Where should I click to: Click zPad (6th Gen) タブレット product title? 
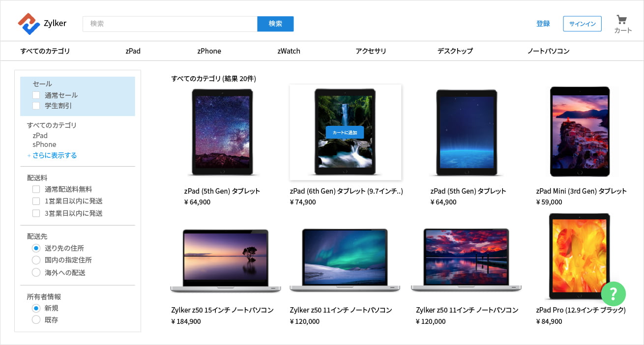pyautogui.click(x=347, y=191)
